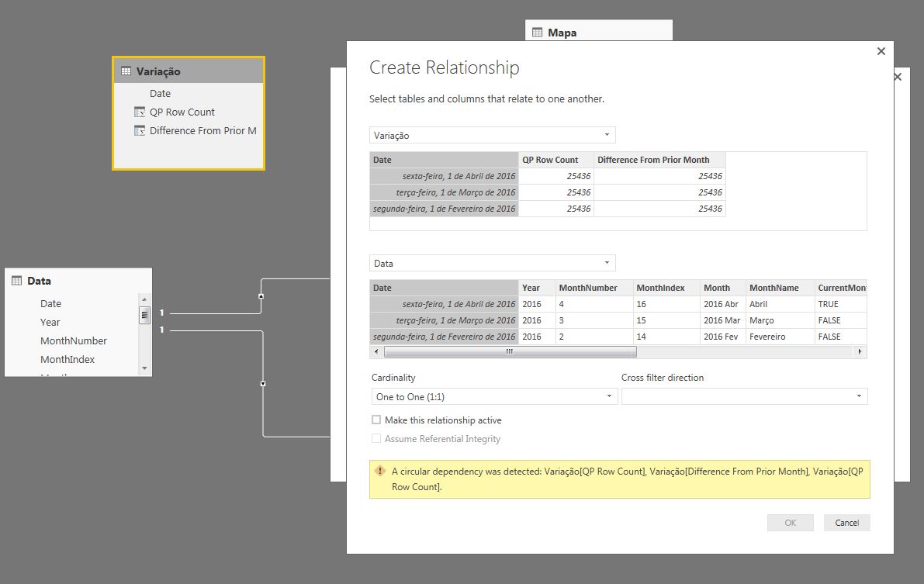
Task: Click TRUE cell in CurrentMon column
Action: [841, 304]
